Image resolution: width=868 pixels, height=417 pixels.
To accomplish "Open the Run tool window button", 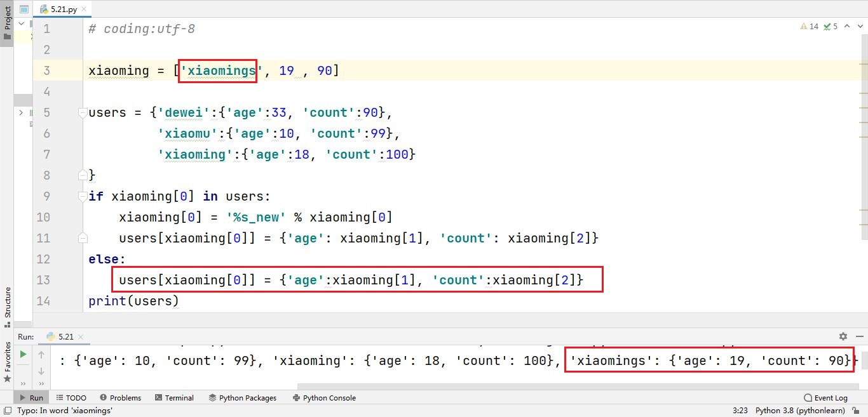I will pyautogui.click(x=31, y=398).
